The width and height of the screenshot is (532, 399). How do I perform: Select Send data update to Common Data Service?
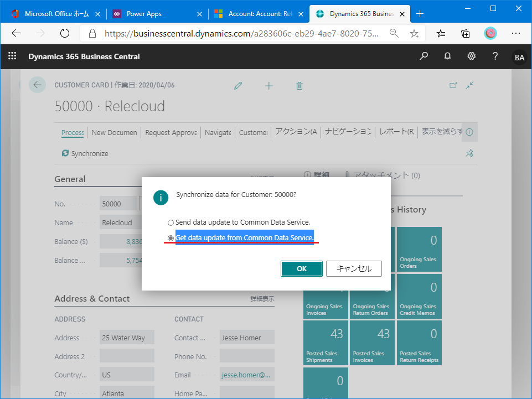pyautogui.click(x=239, y=222)
